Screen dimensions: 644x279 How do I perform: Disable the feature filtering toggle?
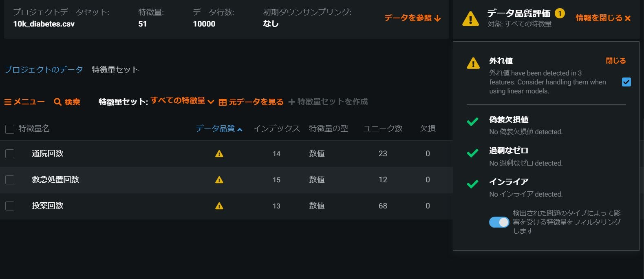pos(499,222)
